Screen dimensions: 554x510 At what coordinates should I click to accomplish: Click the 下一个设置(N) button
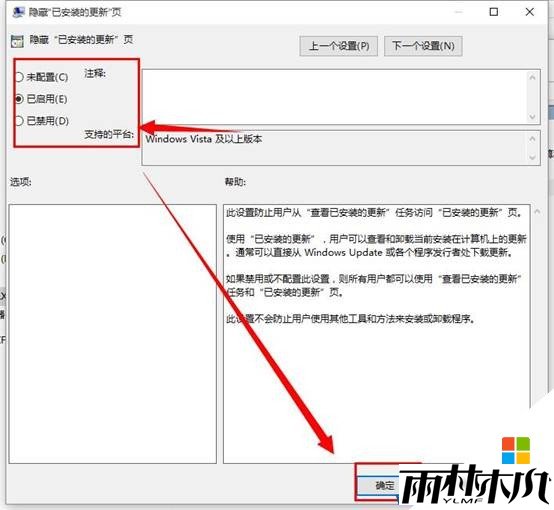[423, 46]
